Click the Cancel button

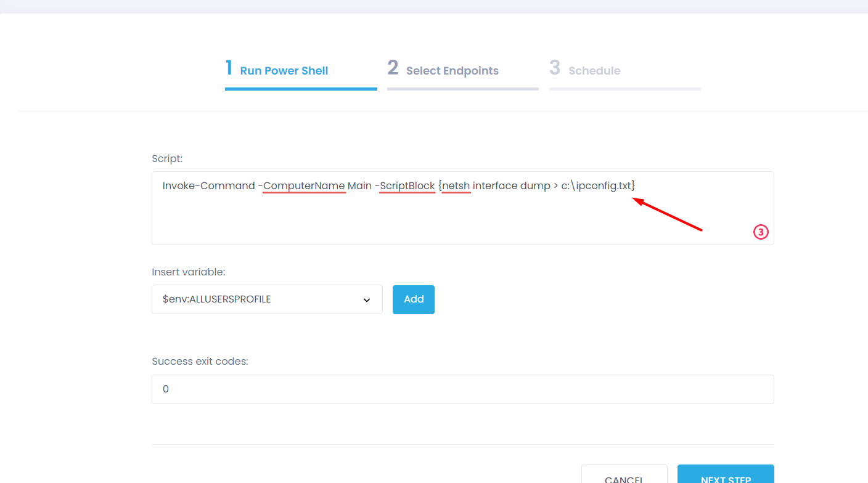pyautogui.click(x=624, y=474)
